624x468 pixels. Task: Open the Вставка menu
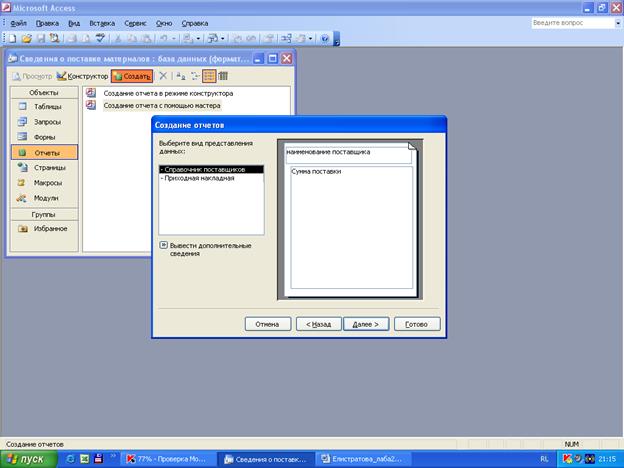(102, 23)
